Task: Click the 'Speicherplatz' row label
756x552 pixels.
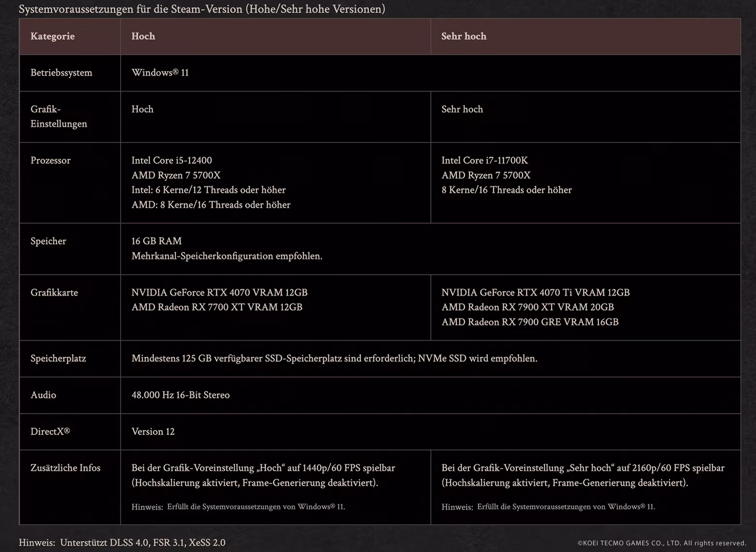Action: (58, 358)
